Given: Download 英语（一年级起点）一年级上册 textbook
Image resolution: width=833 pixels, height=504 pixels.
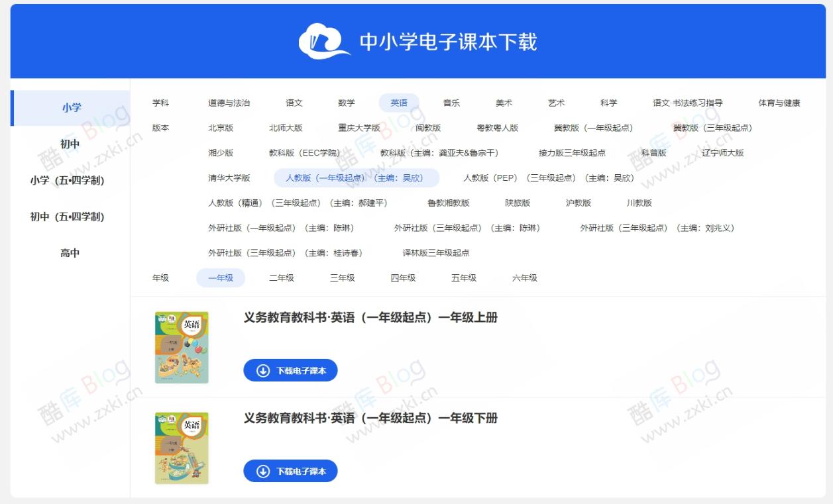Looking at the screenshot, I should click(290, 370).
